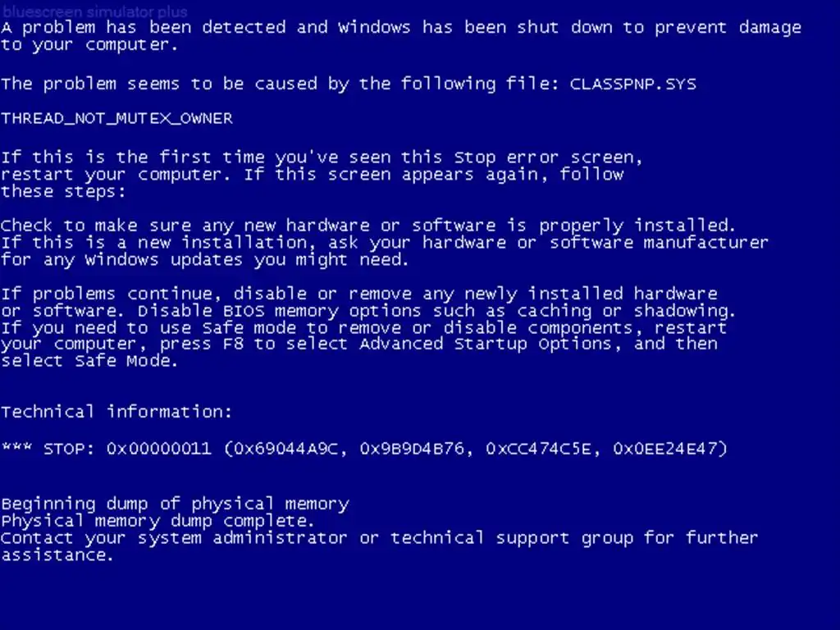Image resolution: width=840 pixels, height=630 pixels.
Task: Click the faint 'bluescreen simulator plus' watermark
Action: pos(95,11)
